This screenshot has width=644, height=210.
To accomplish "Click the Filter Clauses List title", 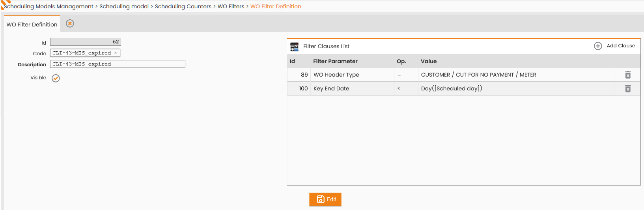I will click(326, 46).
